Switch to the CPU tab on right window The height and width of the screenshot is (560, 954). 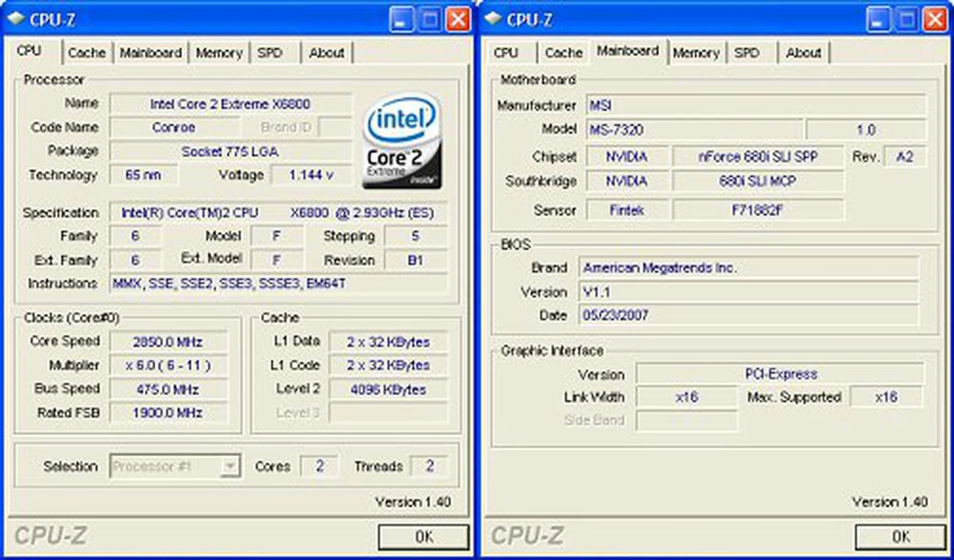(508, 52)
